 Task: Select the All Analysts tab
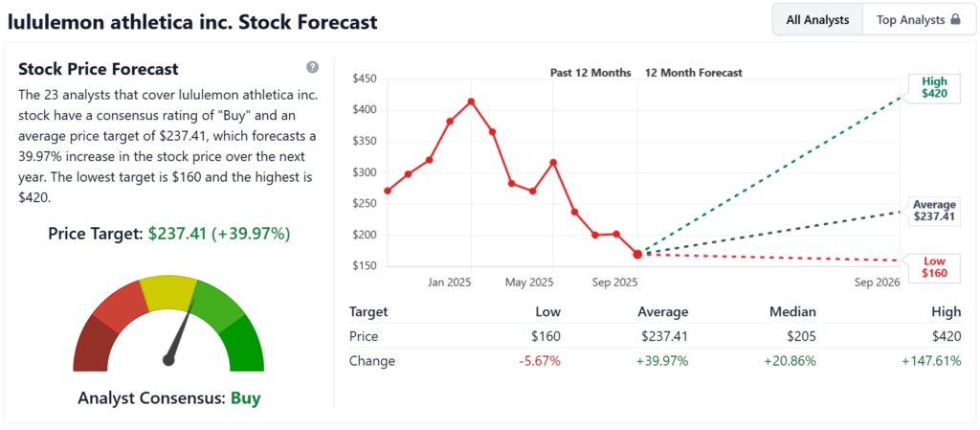pyautogui.click(x=817, y=19)
